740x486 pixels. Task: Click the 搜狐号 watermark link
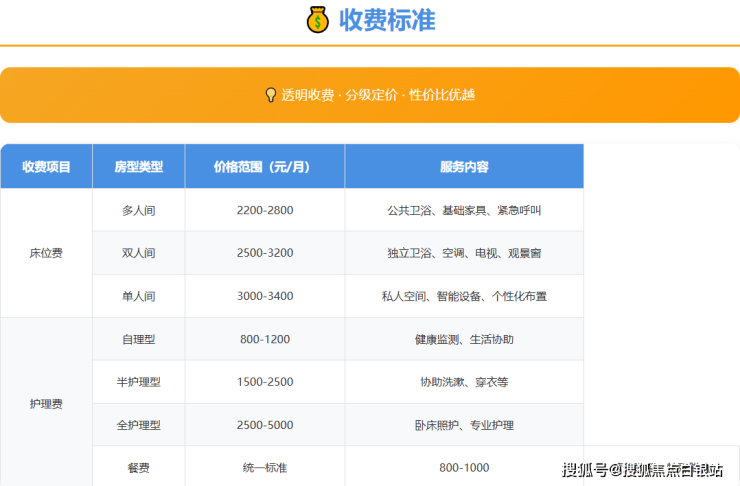pyautogui.click(x=585, y=470)
